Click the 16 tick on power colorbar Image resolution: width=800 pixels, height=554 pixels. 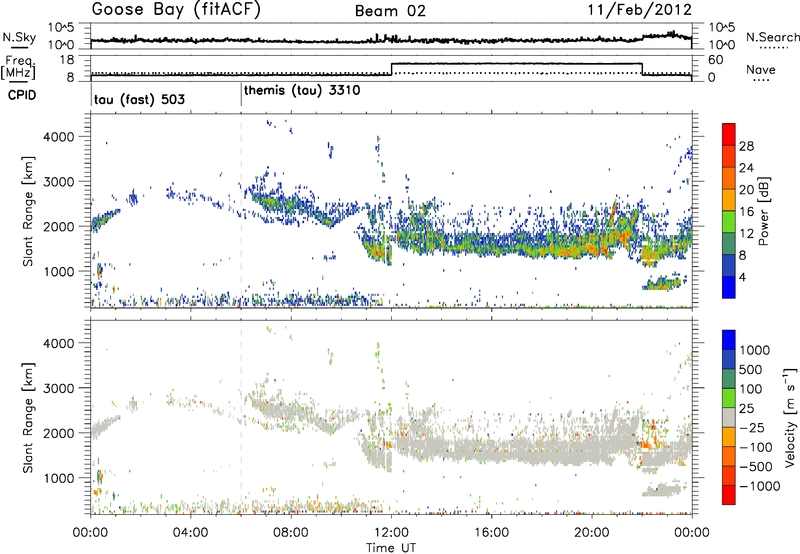[x=746, y=212]
